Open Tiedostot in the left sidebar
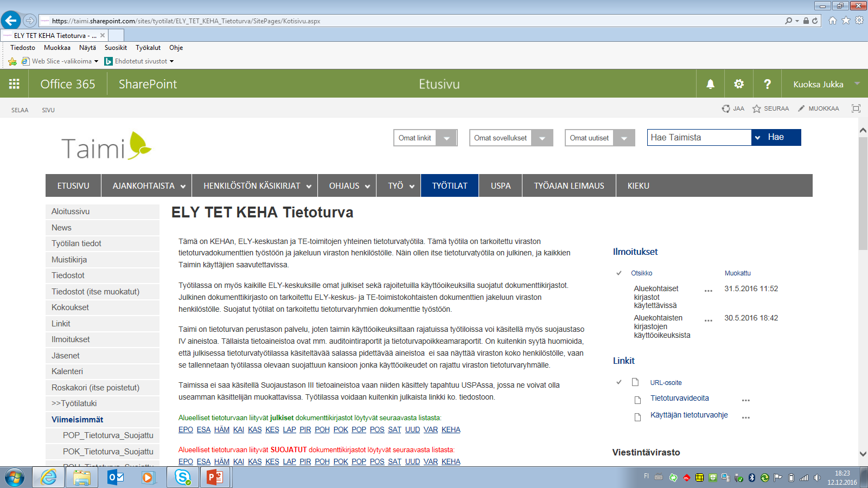This screenshot has height=488, width=868. click(103, 275)
